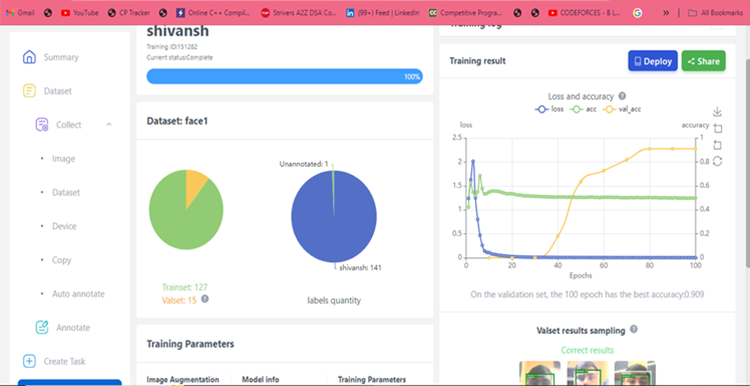Click the Annotate sidebar icon
Viewport: 750px width, 386px height.
click(x=42, y=328)
